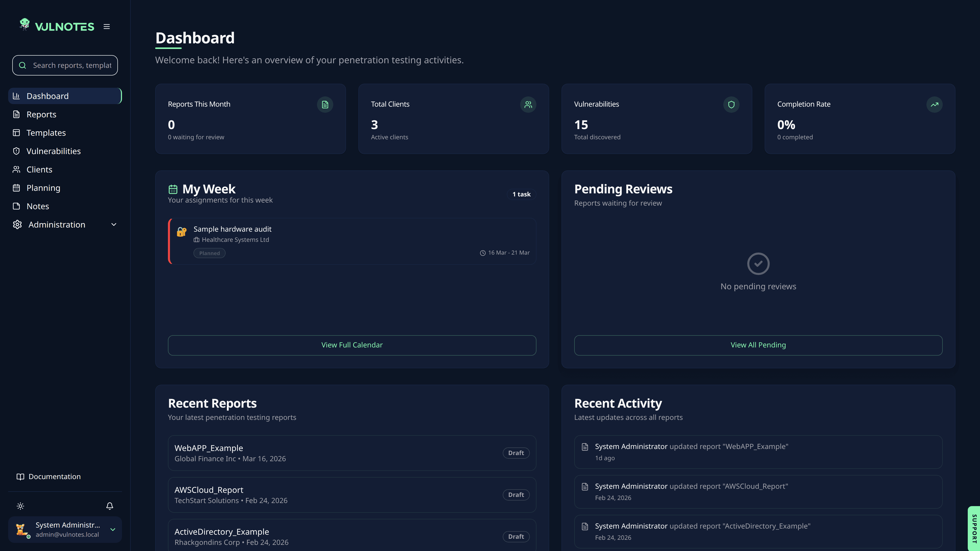The width and height of the screenshot is (980, 551).
Task: Click the search magnifier icon
Action: pyautogui.click(x=22, y=65)
